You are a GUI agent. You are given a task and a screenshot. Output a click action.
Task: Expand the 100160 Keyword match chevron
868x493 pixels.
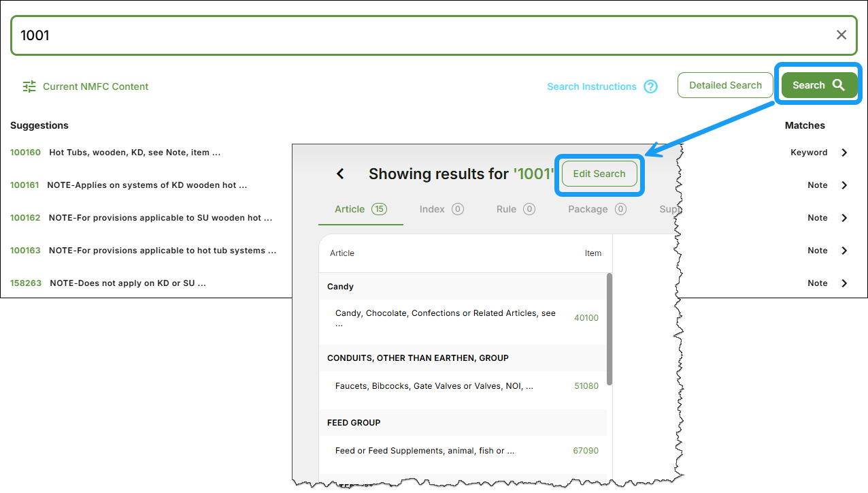pos(844,153)
